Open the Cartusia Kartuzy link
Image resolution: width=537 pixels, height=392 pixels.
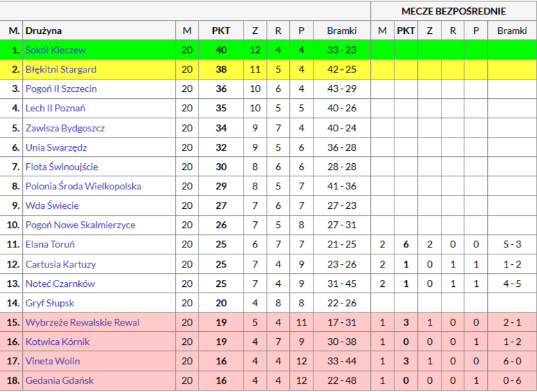click(61, 264)
